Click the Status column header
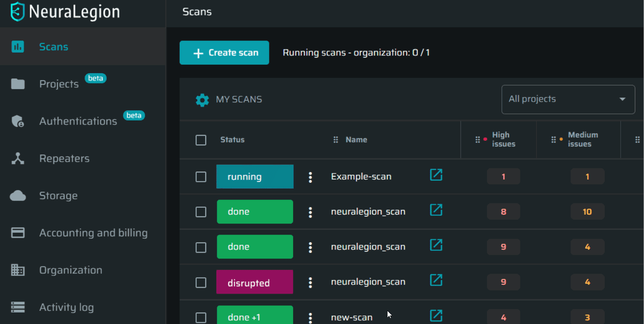644x324 pixels. coord(232,140)
